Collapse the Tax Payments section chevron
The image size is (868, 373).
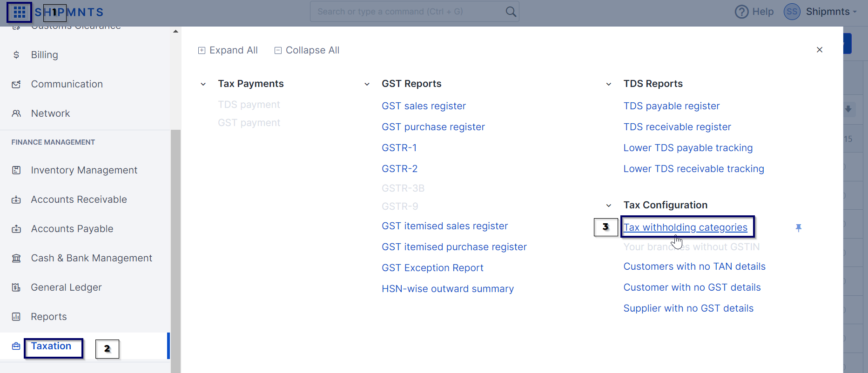203,84
